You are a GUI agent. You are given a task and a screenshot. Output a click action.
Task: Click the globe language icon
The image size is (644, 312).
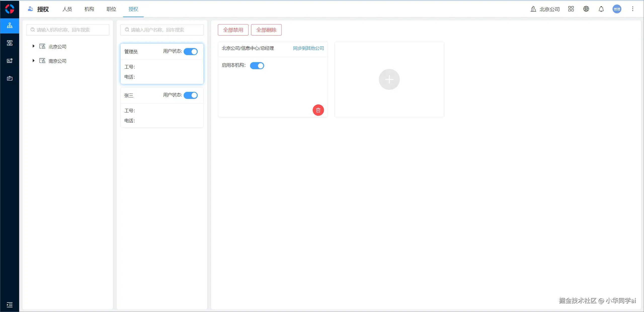(586, 9)
